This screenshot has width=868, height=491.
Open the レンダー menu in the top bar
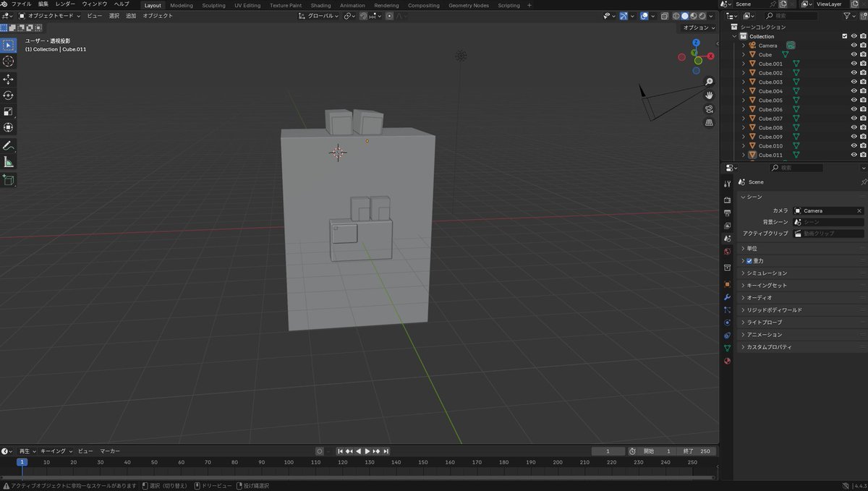[64, 4]
